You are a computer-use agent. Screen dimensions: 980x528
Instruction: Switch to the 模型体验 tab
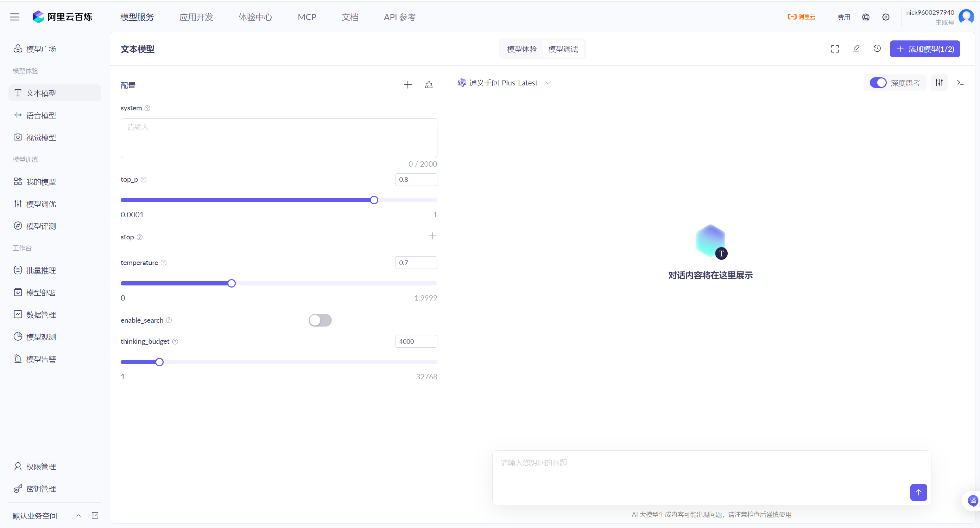pos(521,49)
